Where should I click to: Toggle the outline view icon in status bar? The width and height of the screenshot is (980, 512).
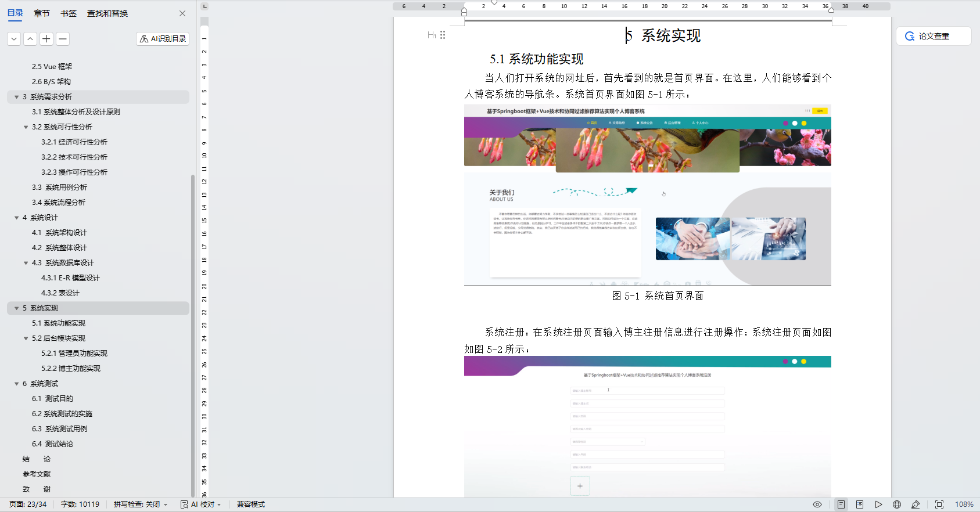[x=860, y=504]
